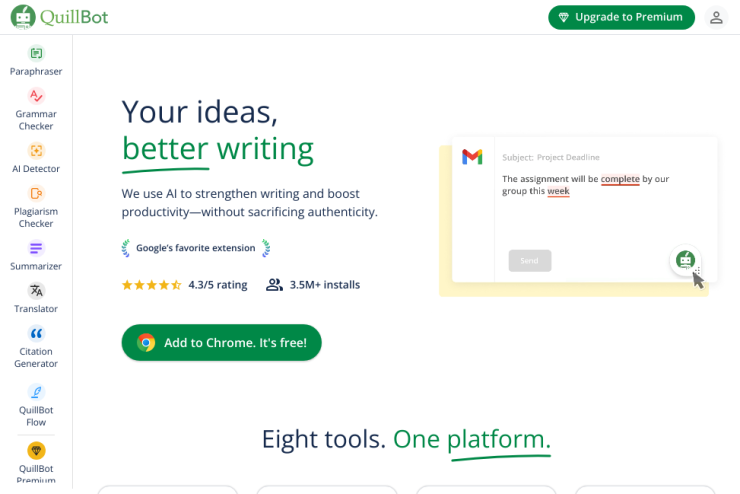Click the Send button in the email demo
740x494 pixels.
pyautogui.click(x=530, y=260)
